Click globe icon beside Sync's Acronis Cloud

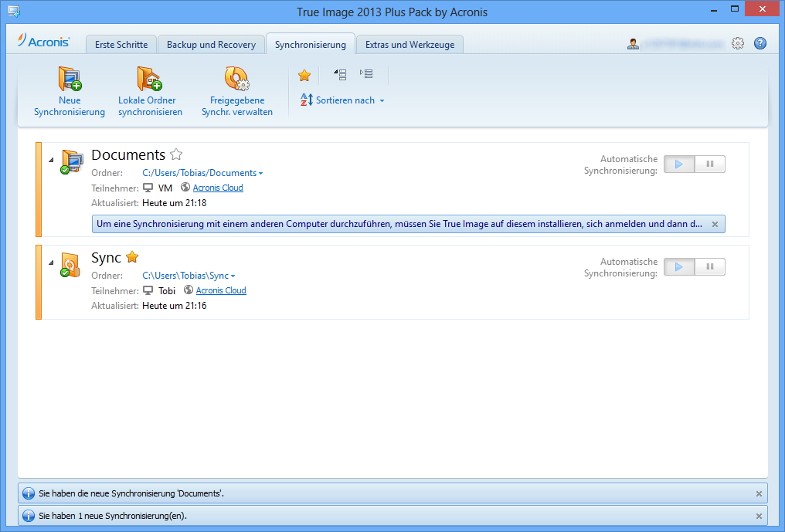(189, 290)
